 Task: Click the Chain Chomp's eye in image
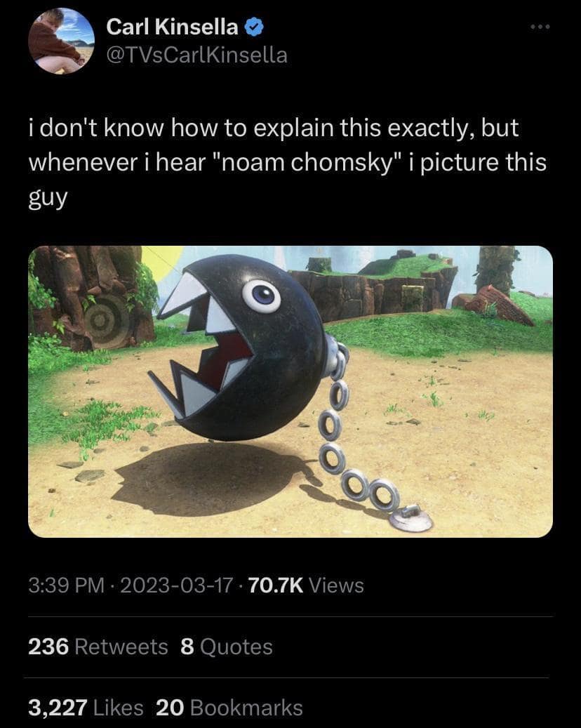(x=261, y=296)
